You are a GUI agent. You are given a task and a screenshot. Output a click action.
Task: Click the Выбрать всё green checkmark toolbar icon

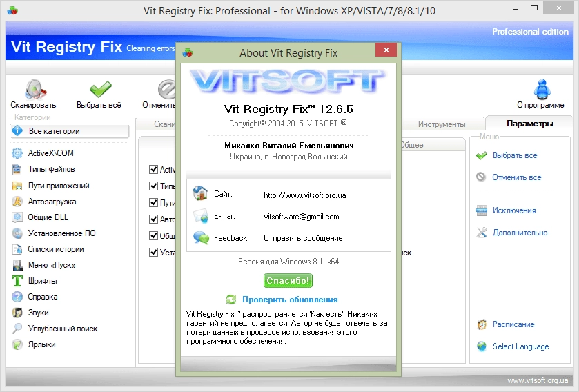pos(101,89)
